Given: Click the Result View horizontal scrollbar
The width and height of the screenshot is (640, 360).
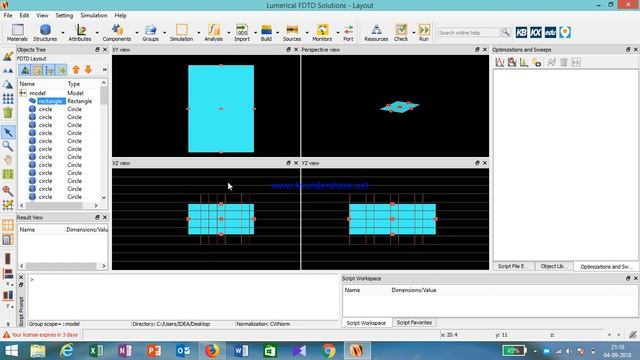Looking at the screenshot, I should pos(62,266).
